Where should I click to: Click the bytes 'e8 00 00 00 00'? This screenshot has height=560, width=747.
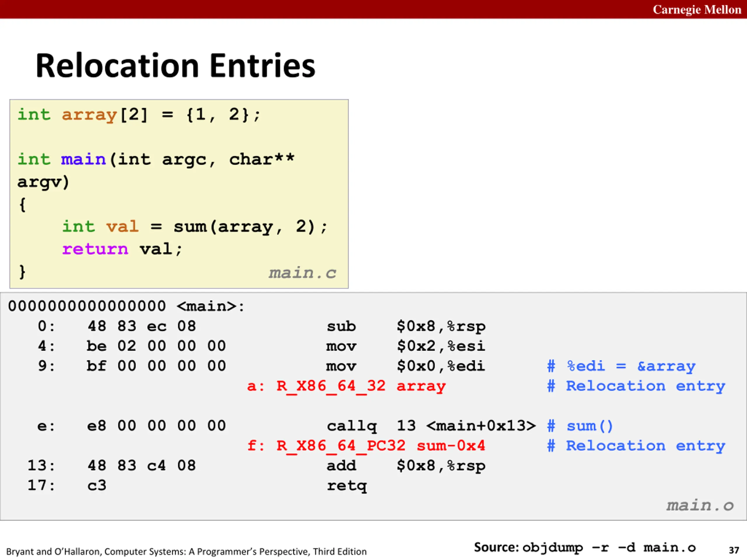tap(156, 426)
